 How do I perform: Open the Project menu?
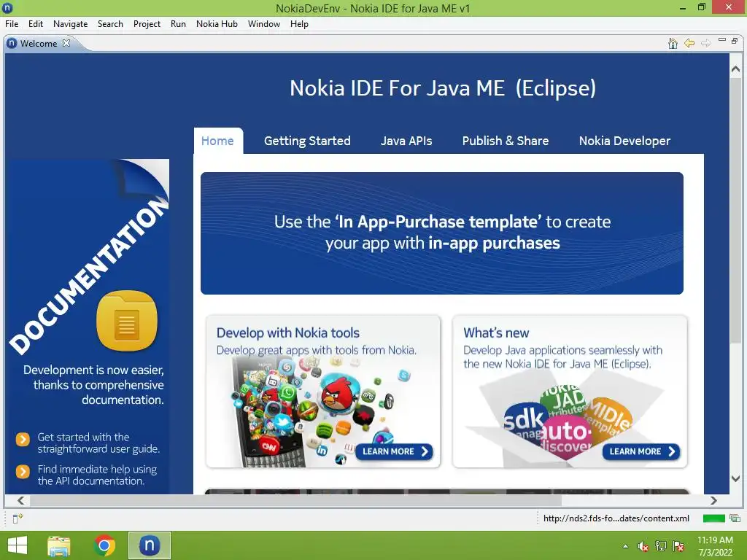tap(147, 24)
